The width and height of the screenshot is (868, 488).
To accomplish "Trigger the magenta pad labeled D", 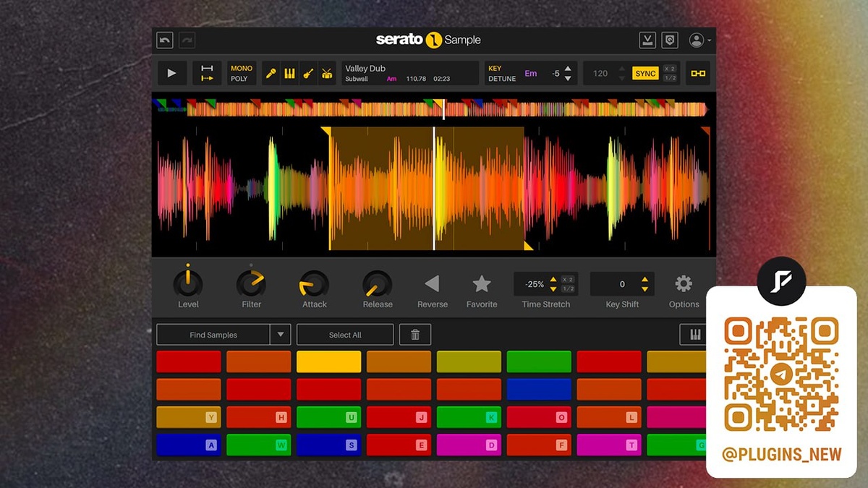I will pyautogui.click(x=469, y=445).
